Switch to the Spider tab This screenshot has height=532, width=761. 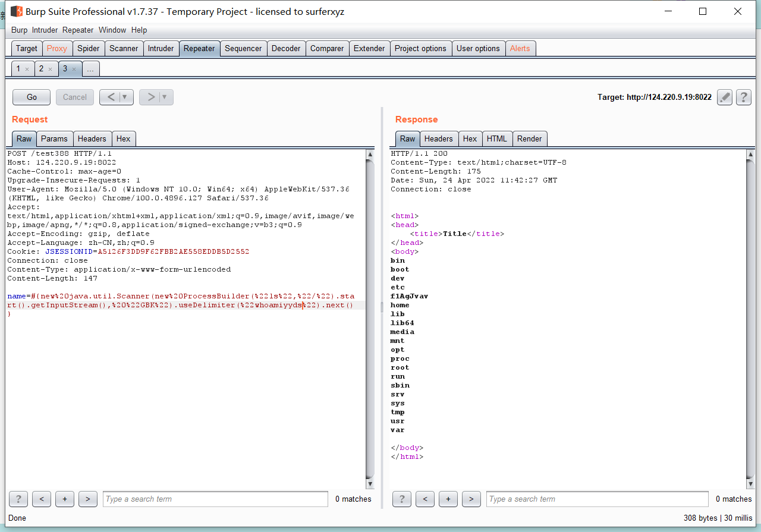[89, 49]
